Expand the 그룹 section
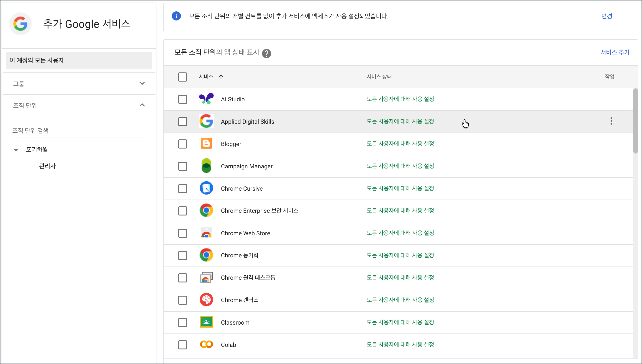The width and height of the screenshot is (642, 364). point(142,84)
